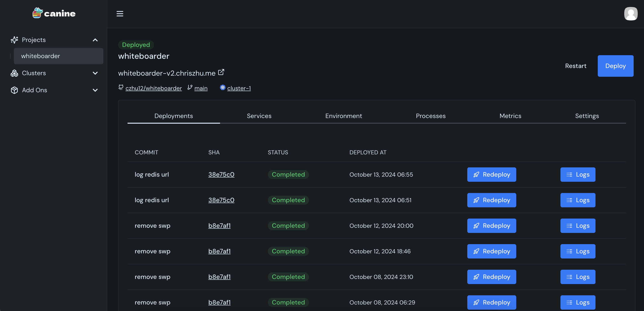The height and width of the screenshot is (311, 644).
Task: Switch to the Settings tab
Action: (587, 116)
